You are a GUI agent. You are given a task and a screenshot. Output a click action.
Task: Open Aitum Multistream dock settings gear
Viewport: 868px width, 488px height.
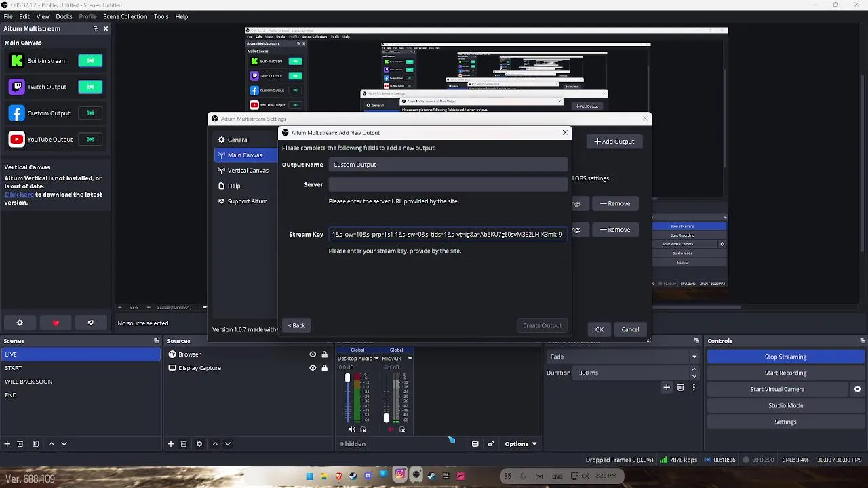pyautogui.click(x=20, y=323)
